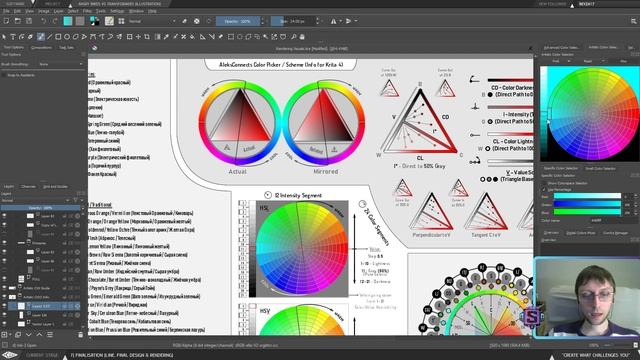Open the brush presets chooser
This screenshot has width=640, height=360.
tap(121, 21)
